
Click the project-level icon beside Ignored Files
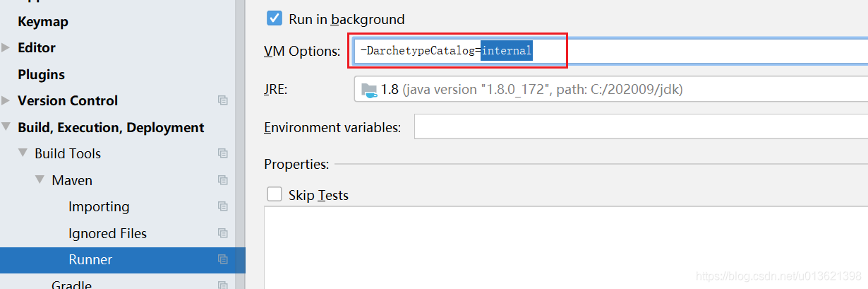pos(223,233)
